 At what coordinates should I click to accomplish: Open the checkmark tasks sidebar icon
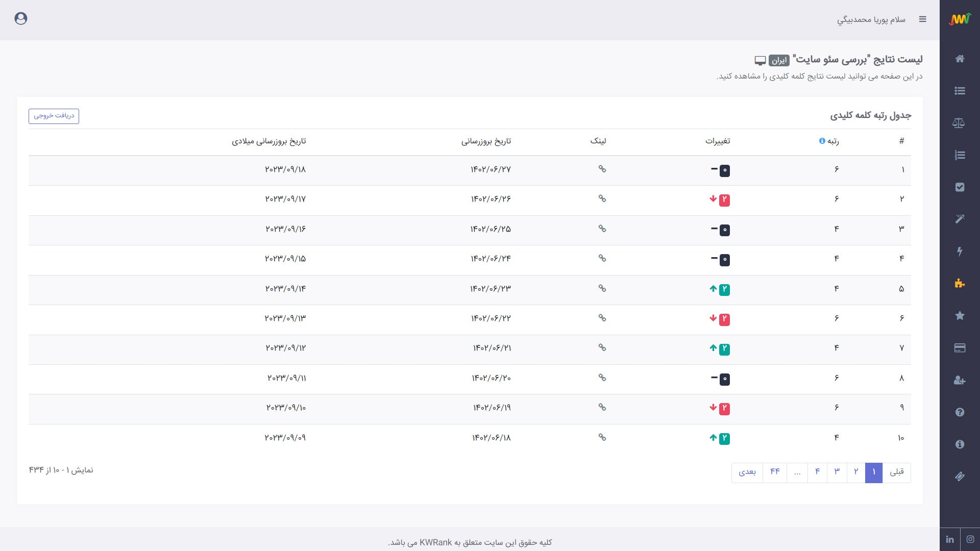(x=960, y=187)
